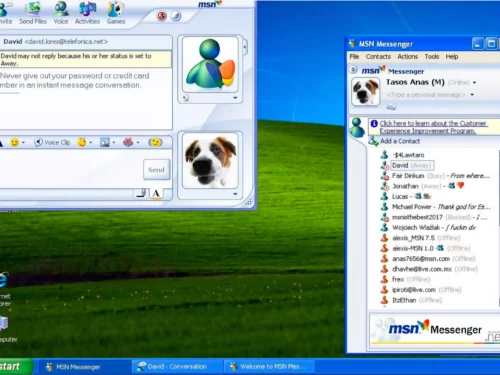This screenshot has width=500, height=375.
Task: Switch to Welcome to MSN Messenger taskbar button
Action: (269, 367)
